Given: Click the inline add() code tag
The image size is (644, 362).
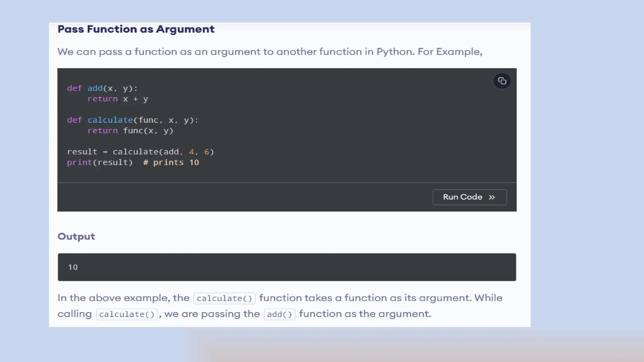Looking at the screenshot, I should pos(280,314).
